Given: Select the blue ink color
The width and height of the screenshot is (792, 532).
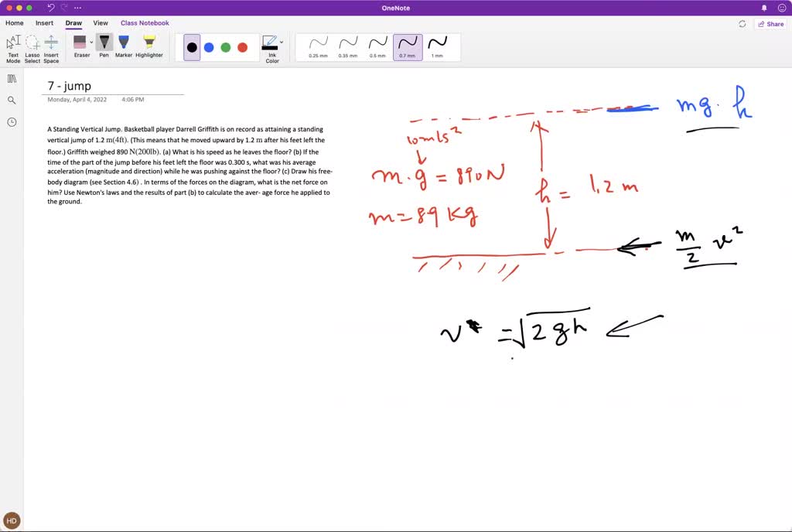Looking at the screenshot, I should point(209,47).
